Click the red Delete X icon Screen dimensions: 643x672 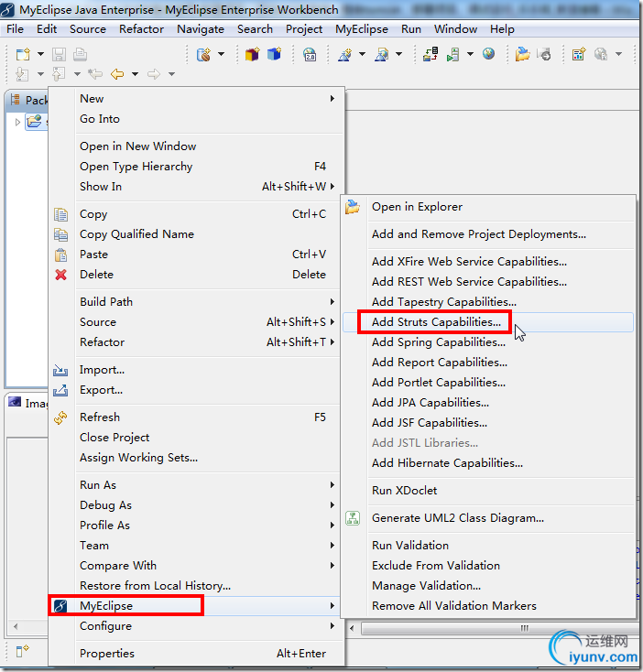pyautogui.click(x=60, y=275)
